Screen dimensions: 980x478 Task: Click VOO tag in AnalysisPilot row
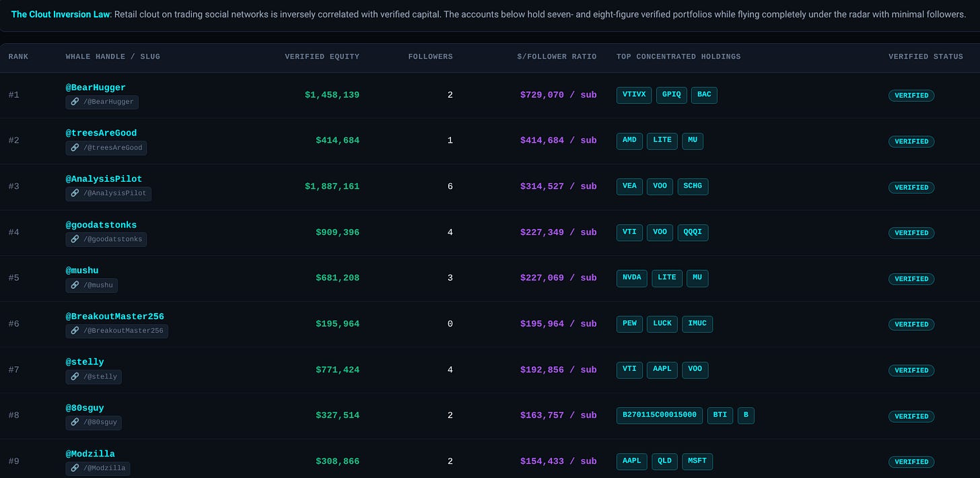click(660, 186)
